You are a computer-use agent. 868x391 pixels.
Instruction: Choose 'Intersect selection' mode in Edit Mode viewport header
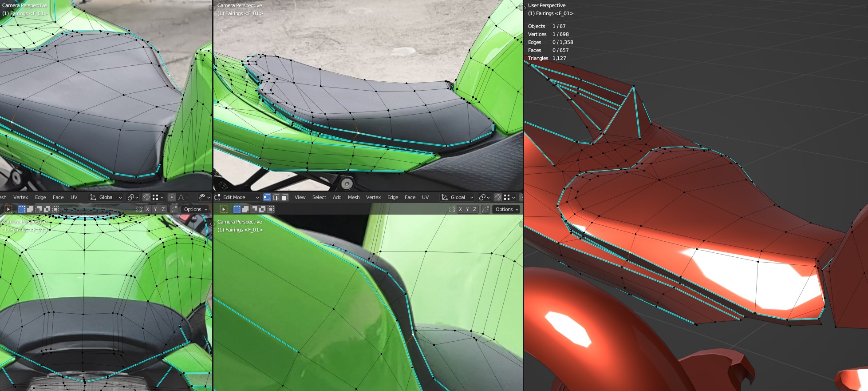[271, 209]
